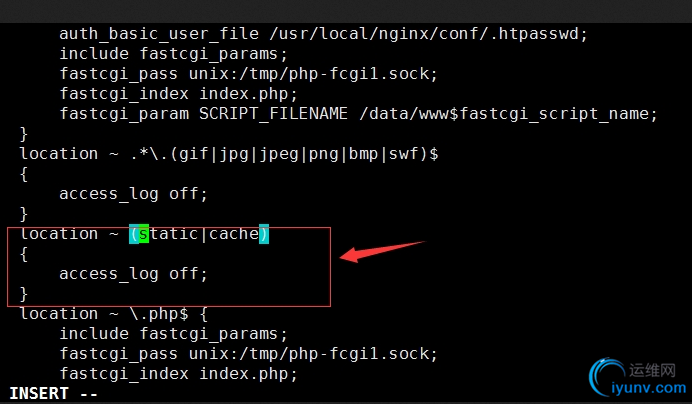
Task: Click the green highlighted cursor character
Action: tap(144, 234)
